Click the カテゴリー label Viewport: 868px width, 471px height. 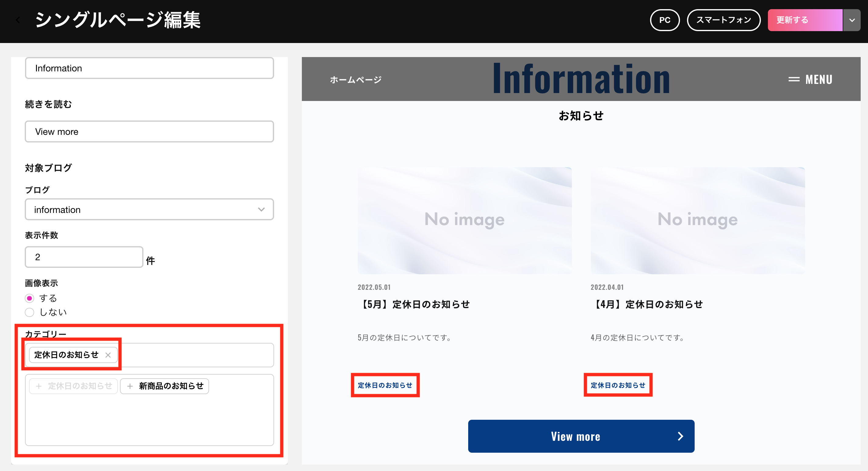point(45,334)
